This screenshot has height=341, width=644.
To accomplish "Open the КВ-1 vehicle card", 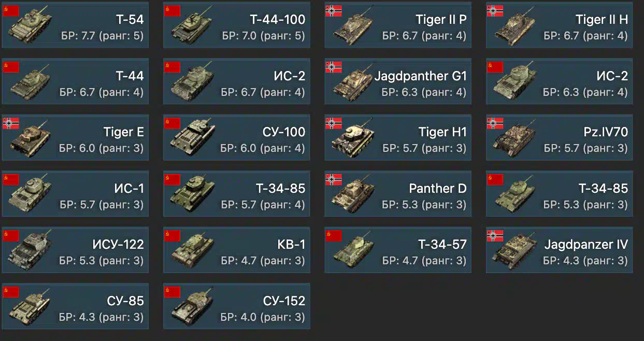I will (237, 250).
